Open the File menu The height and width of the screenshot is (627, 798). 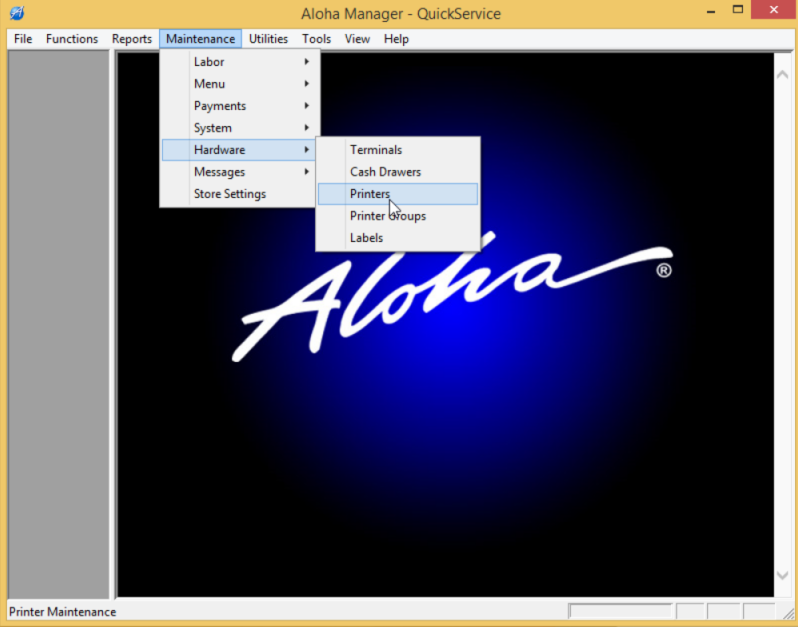(x=23, y=39)
